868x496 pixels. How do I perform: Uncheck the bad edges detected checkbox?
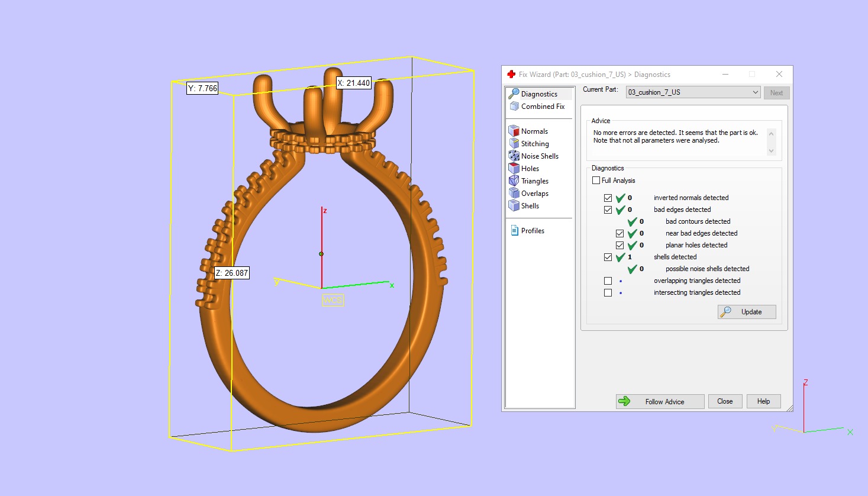[x=608, y=210]
